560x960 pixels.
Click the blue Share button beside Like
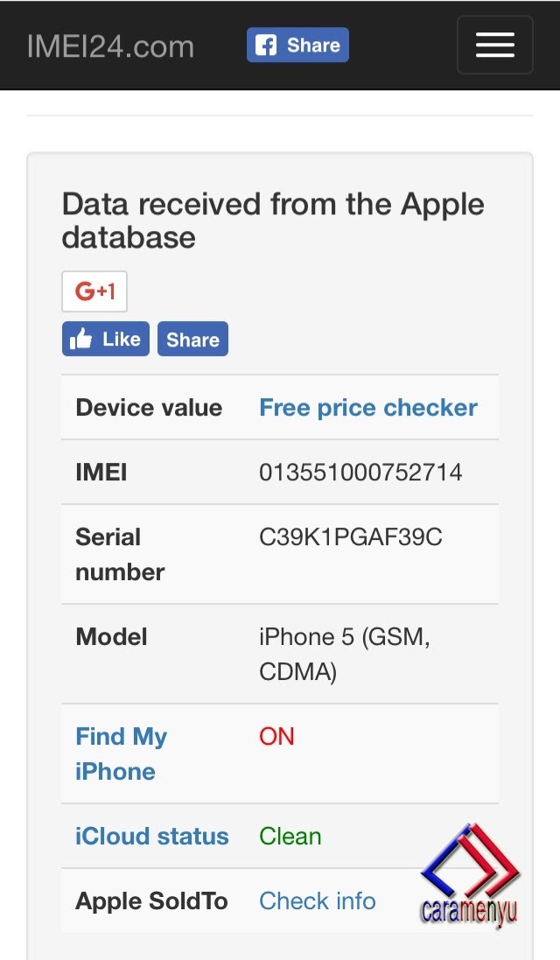coord(192,340)
